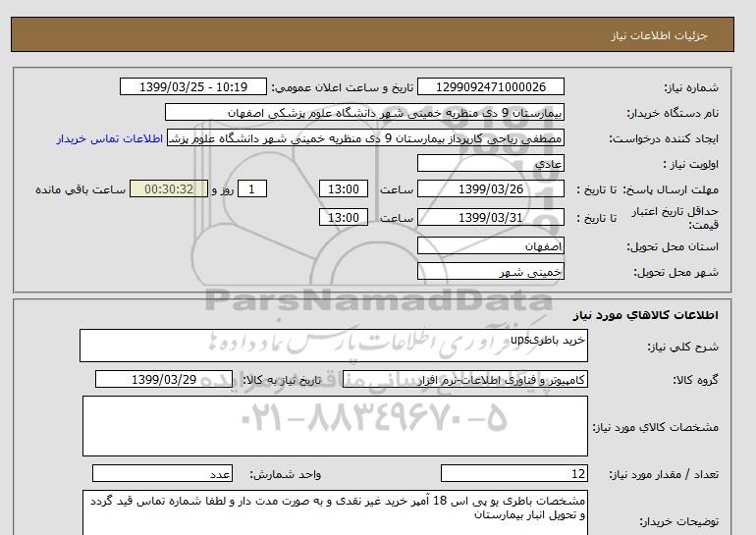Click the اولویت نیاز label
Screen dimensions: 756x535
click(x=691, y=164)
